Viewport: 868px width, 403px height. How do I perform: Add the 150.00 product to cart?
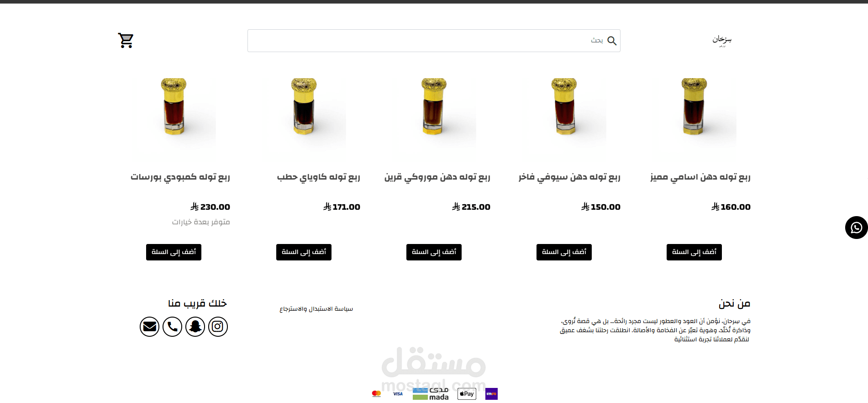(564, 252)
